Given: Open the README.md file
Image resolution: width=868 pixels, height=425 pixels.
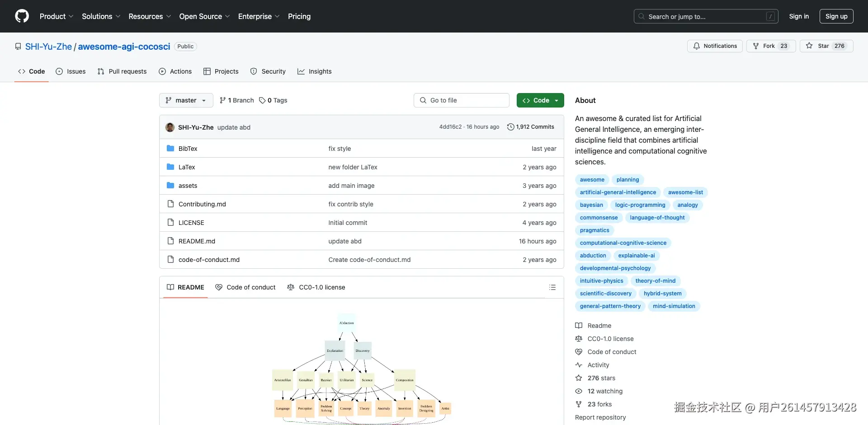Looking at the screenshot, I should [x=197, y=241].
